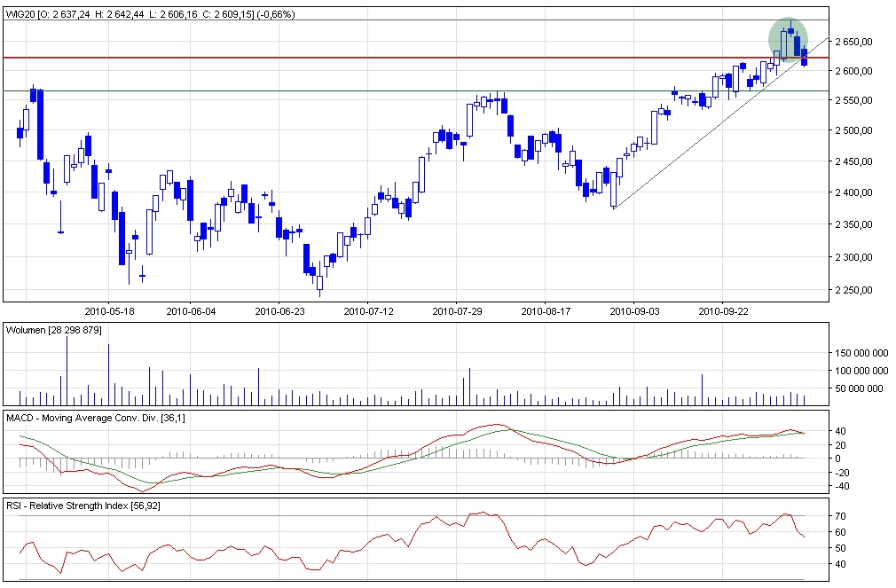Click the 2 650,00 price axis label
This screenshot has height=588, width=896.
coord(857,42)
